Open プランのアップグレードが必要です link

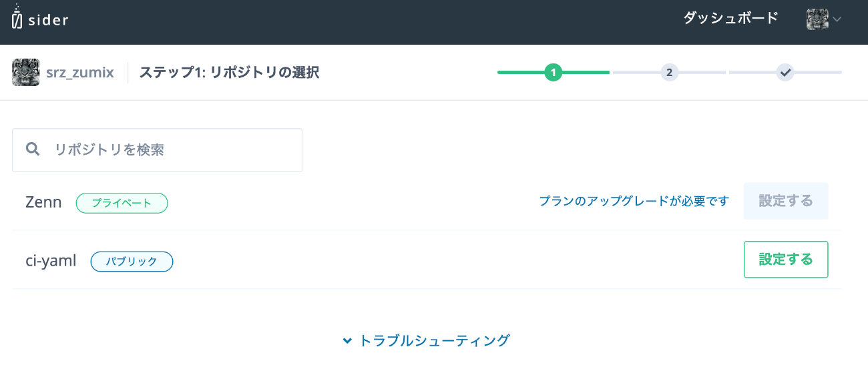[634, 201]
